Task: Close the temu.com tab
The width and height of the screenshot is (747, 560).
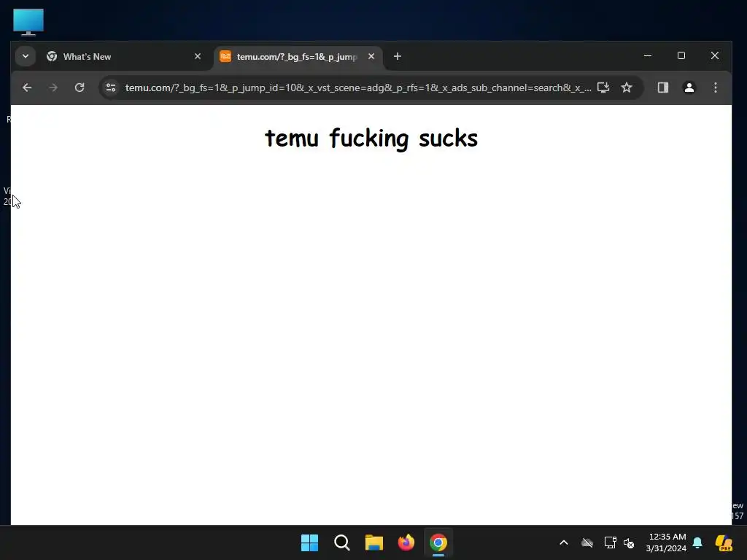Action: [371, 56]
